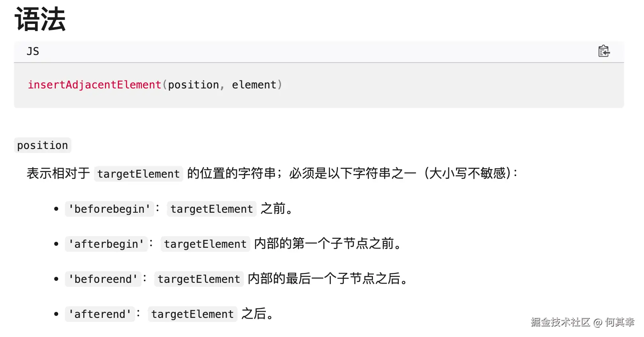Click the 'afterend' code value
The height and width of the screenshot is (337, 644).
[x=100, y=314]
